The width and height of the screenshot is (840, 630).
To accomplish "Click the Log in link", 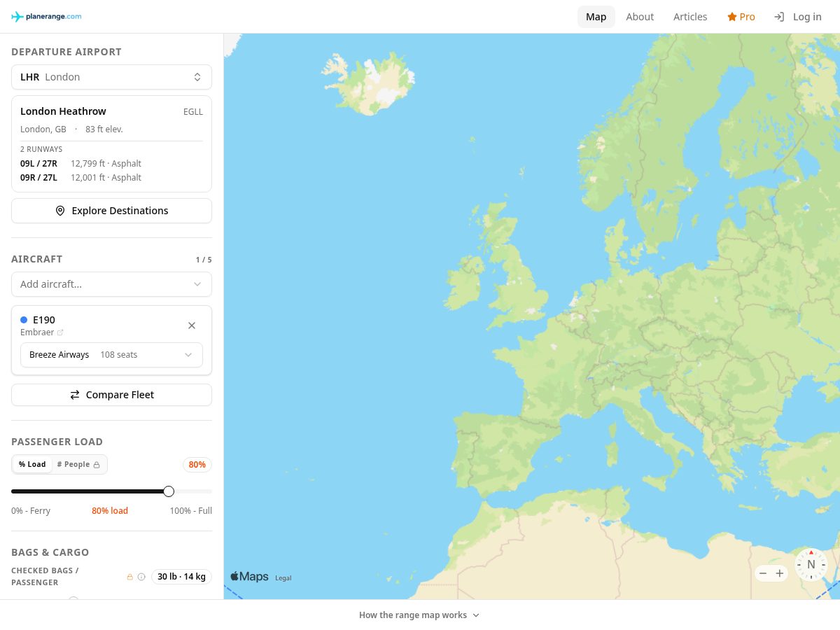I will pyautogui.click(x=798, y=17).
